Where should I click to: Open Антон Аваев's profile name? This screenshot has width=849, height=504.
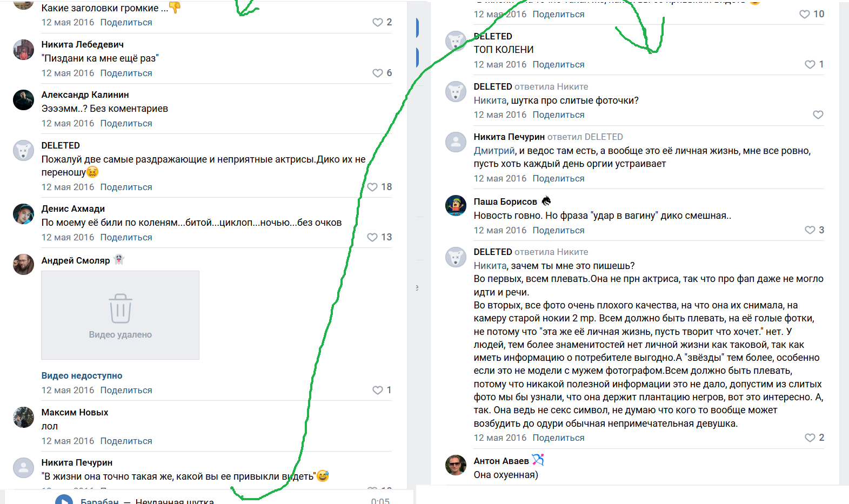[x=501, y=461]
